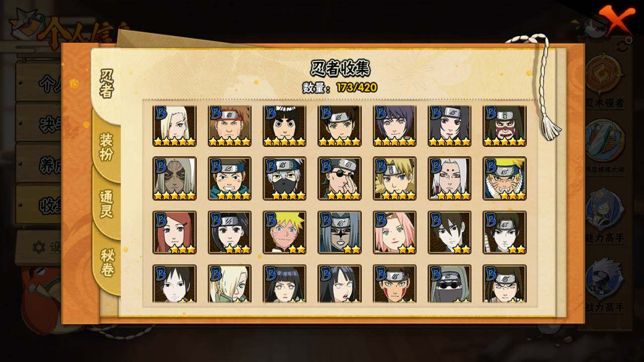The height and width of the screenshot is (362, 644).
Task: Select the Ebisu sunglasses ninja card
Action: click(x=340, y=178)
